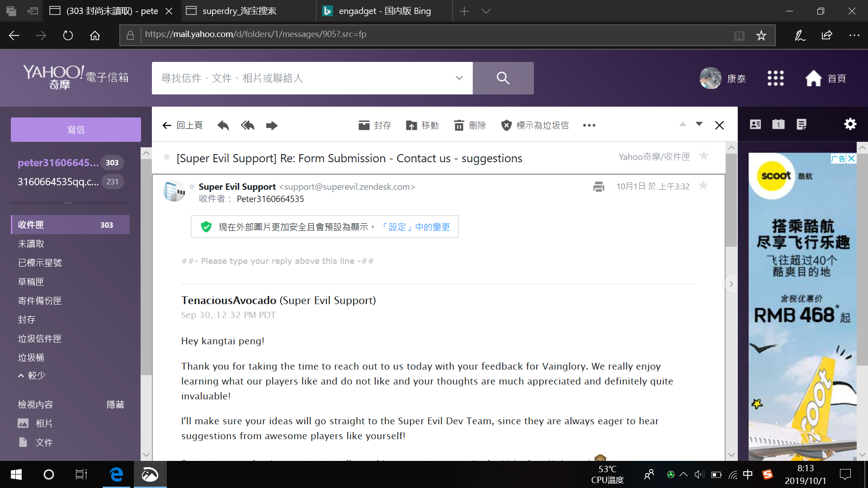View 文件 documents

[x=35, y=442]
